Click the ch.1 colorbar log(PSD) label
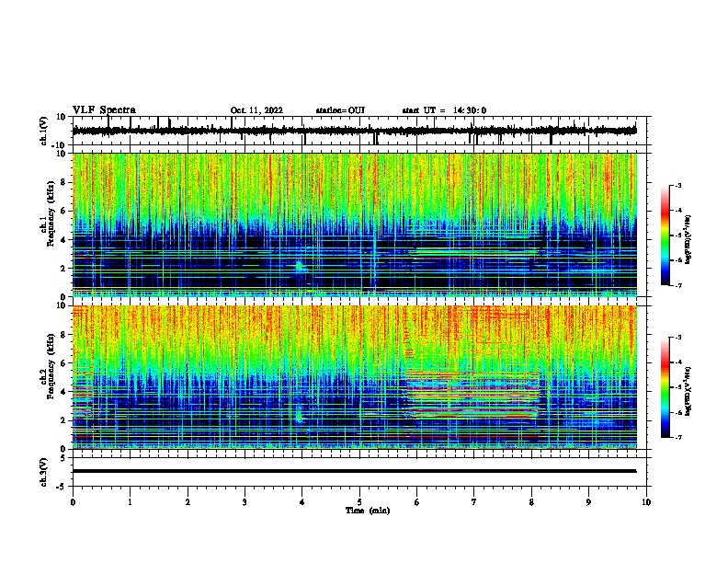Viewport: 728px width, 563px height. (688, 240)
